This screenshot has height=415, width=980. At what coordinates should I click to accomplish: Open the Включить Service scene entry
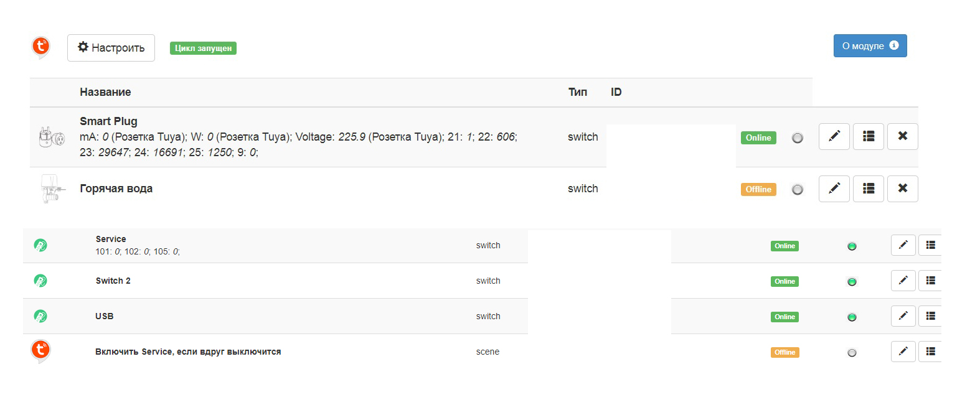(188, 352)
